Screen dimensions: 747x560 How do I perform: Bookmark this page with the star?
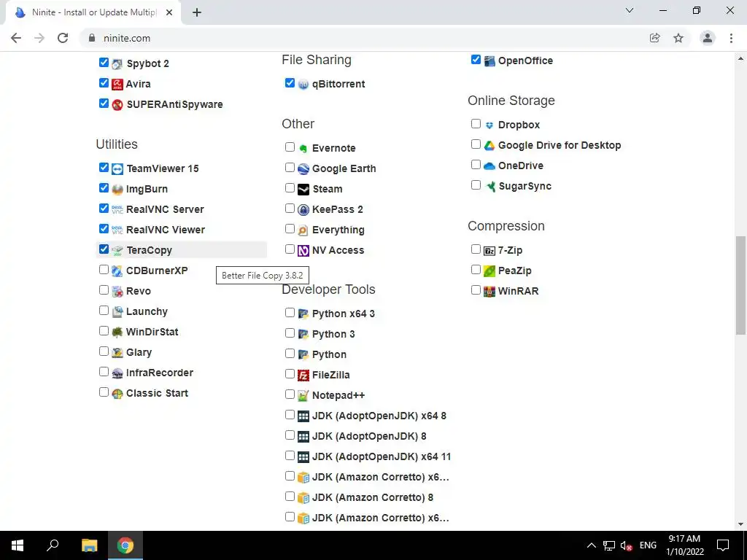coord(678,38)
